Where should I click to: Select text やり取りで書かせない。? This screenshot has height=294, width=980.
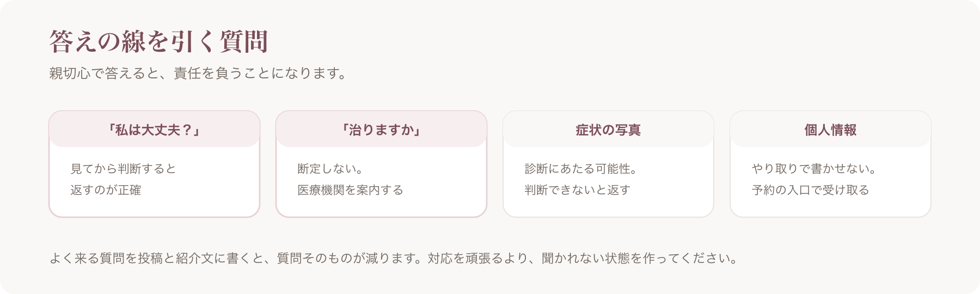pyautogui.click(x=814, y=169)
